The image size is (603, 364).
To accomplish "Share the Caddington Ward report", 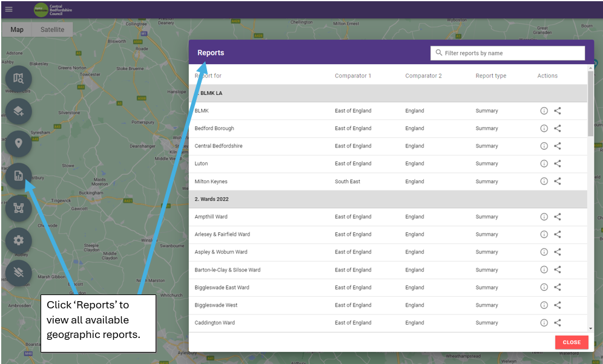I will click(557, 322).
